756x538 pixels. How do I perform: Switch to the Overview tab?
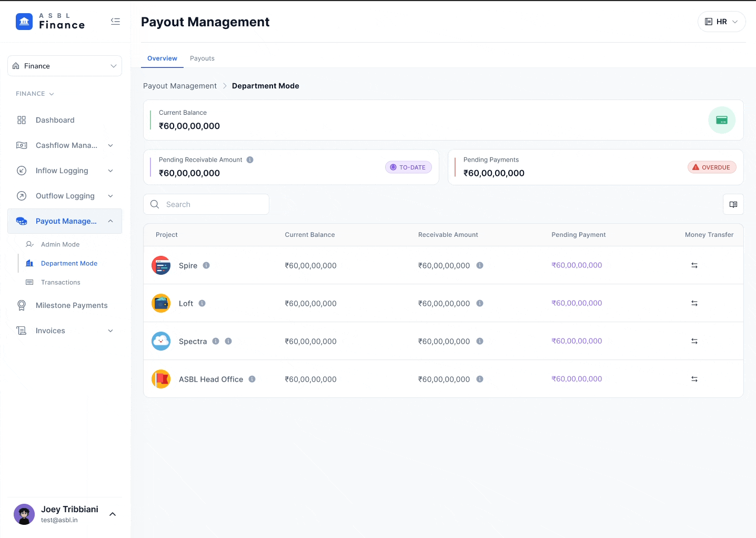click(x=162, y=58)
